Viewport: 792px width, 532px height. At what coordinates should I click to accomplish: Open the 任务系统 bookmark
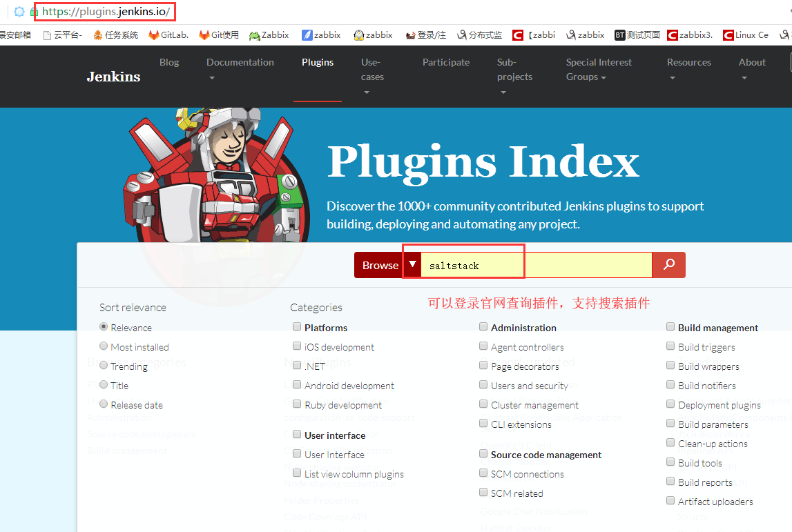click(x=116, y=35)
